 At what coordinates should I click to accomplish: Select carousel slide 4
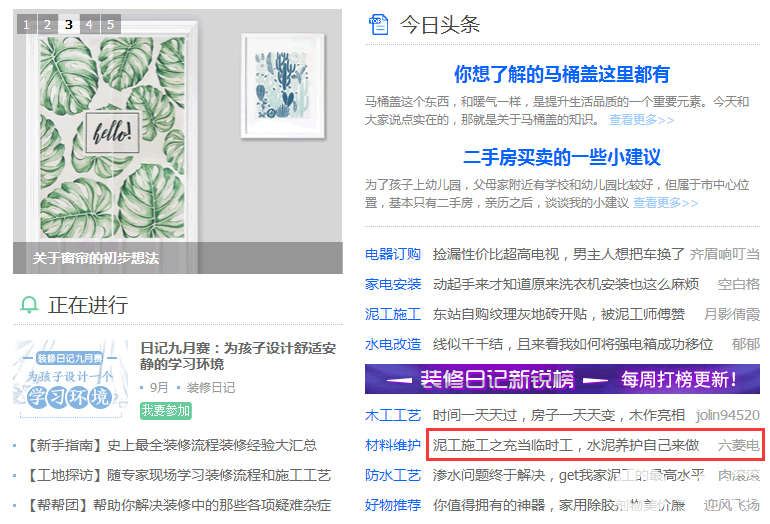pyautogui.click(x=89, y=24)
